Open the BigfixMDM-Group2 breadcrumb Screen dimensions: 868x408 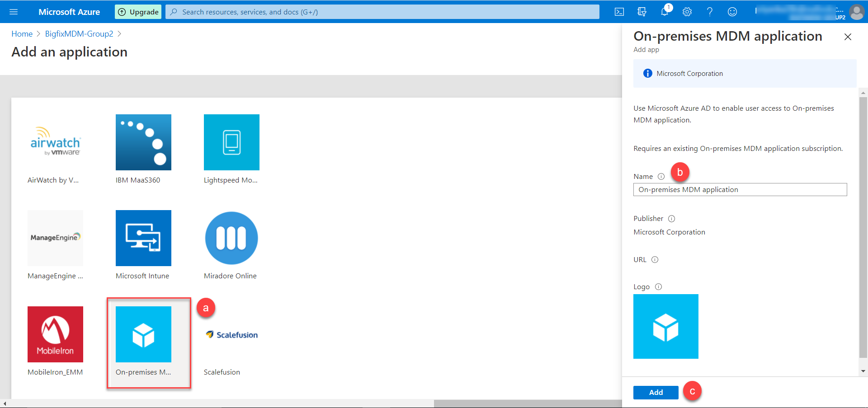(79, 34)
